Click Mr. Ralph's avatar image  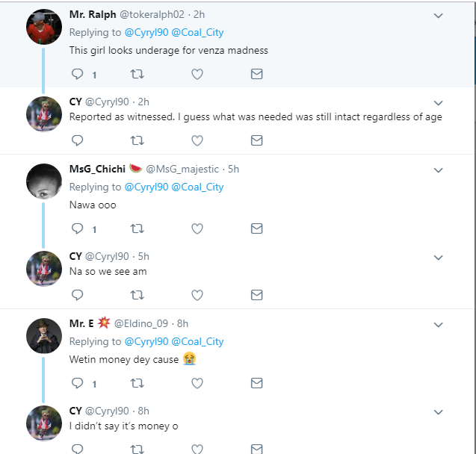(x=44, y=28)
